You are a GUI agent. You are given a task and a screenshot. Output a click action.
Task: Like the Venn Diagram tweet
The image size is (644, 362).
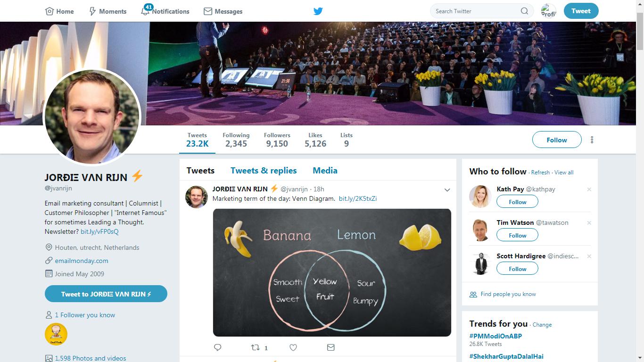point(293,347)
